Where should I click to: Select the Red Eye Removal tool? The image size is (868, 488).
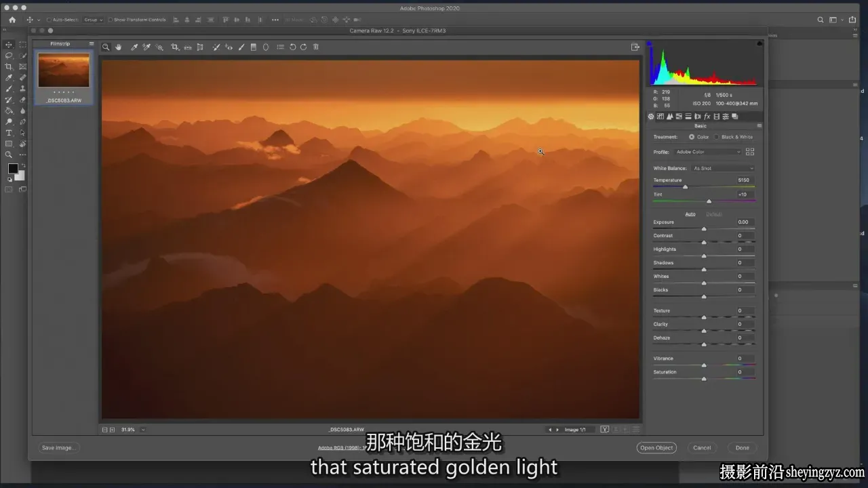[229, 47]
